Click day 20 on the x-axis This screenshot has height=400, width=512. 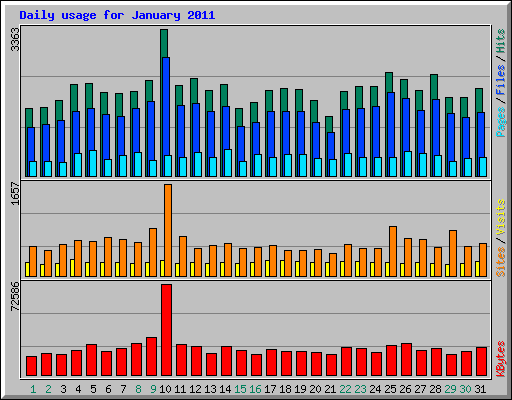click(x=315, y=389)
